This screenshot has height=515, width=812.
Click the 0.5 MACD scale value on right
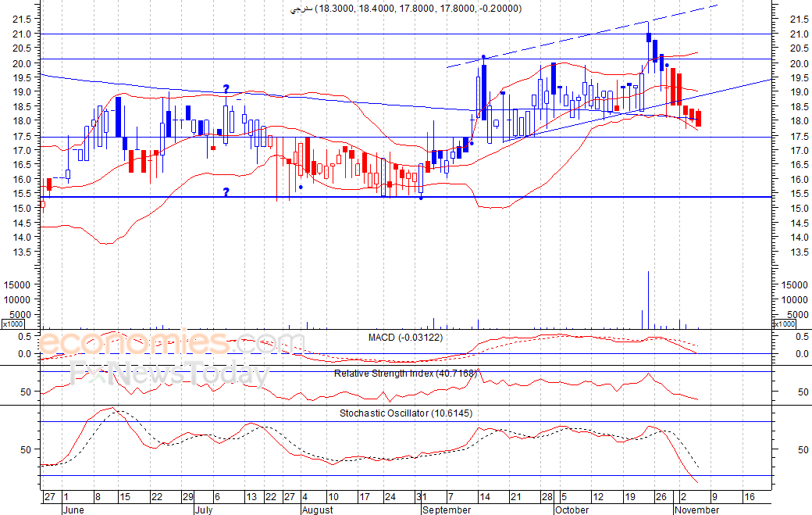coord(802,337)
